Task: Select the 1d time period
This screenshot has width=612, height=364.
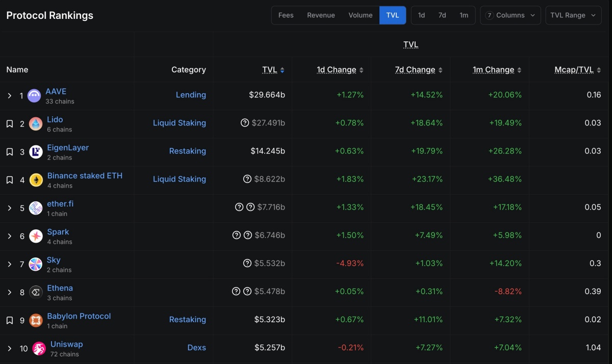Action: [421, 15]
